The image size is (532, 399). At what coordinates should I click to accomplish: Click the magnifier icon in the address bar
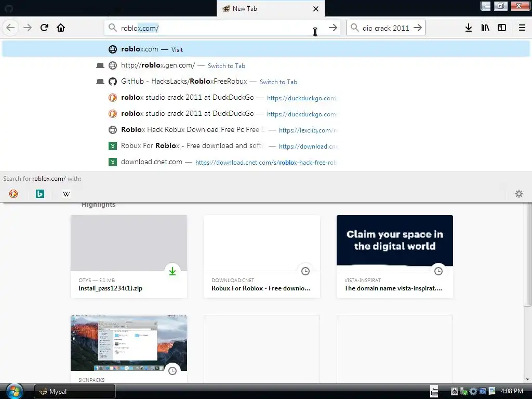113,28
